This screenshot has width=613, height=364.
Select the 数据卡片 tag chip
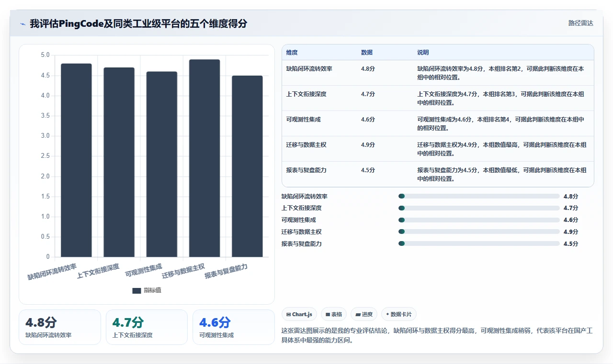click(399, 314)
